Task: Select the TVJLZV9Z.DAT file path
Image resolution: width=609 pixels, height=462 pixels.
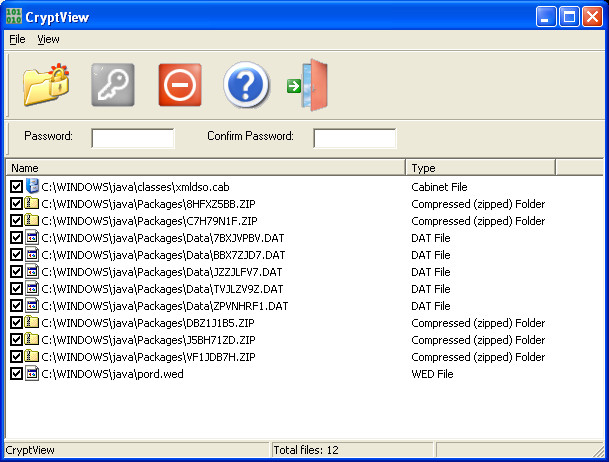Action: [162, 289]
